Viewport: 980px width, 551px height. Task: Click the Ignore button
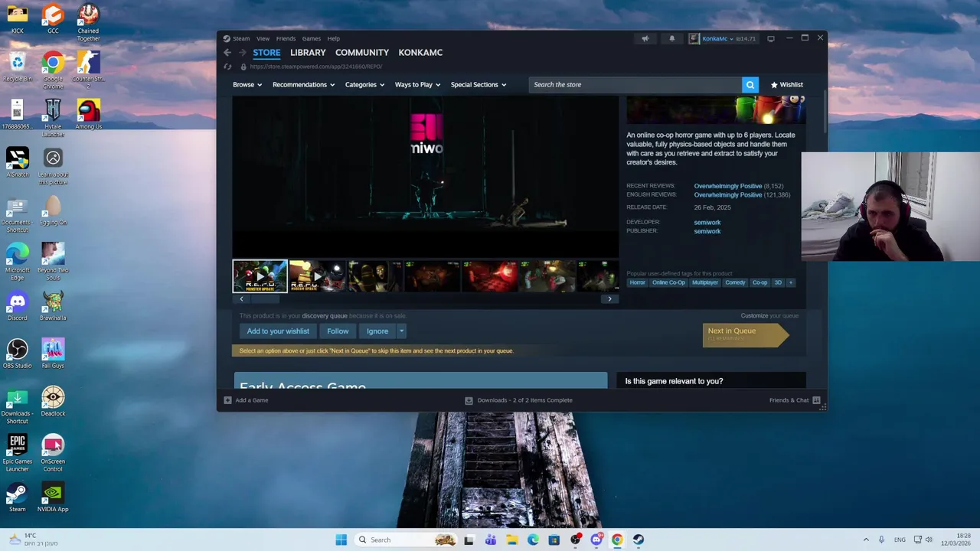tap(377, 331)
